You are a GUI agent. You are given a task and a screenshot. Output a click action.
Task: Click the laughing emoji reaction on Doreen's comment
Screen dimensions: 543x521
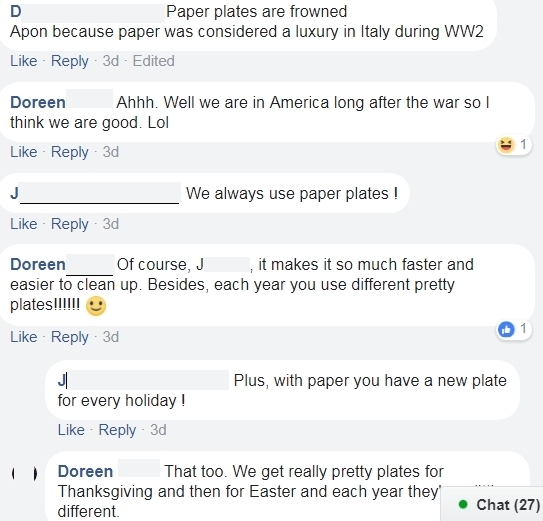pos(506,144)
